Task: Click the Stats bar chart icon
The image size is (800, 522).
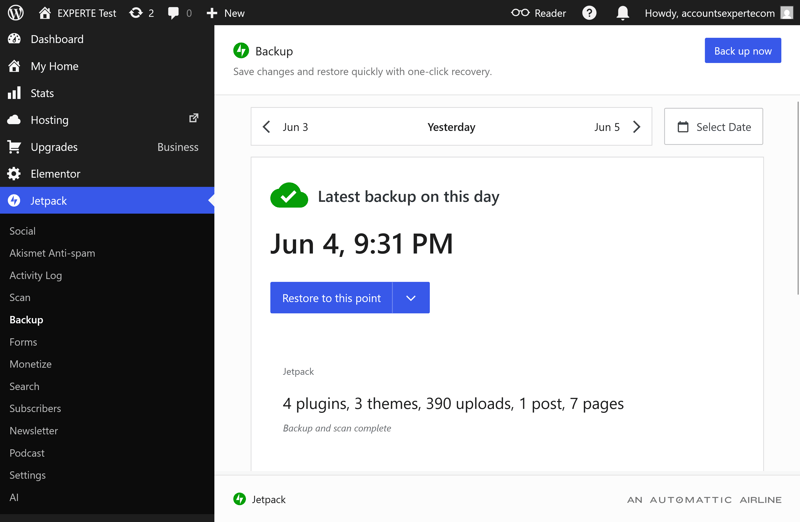Action: click(x=14, y=93)
